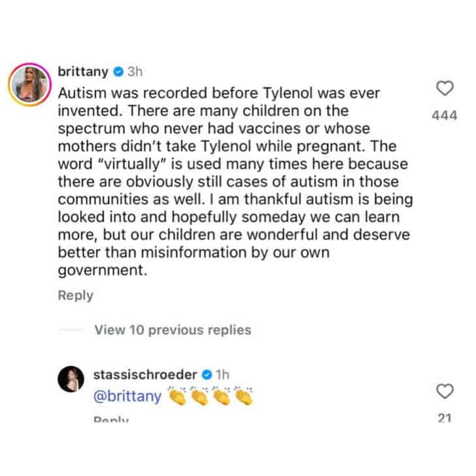Like brittany's comment with the heart
The image size is (476, 476).
coord(445,88)
